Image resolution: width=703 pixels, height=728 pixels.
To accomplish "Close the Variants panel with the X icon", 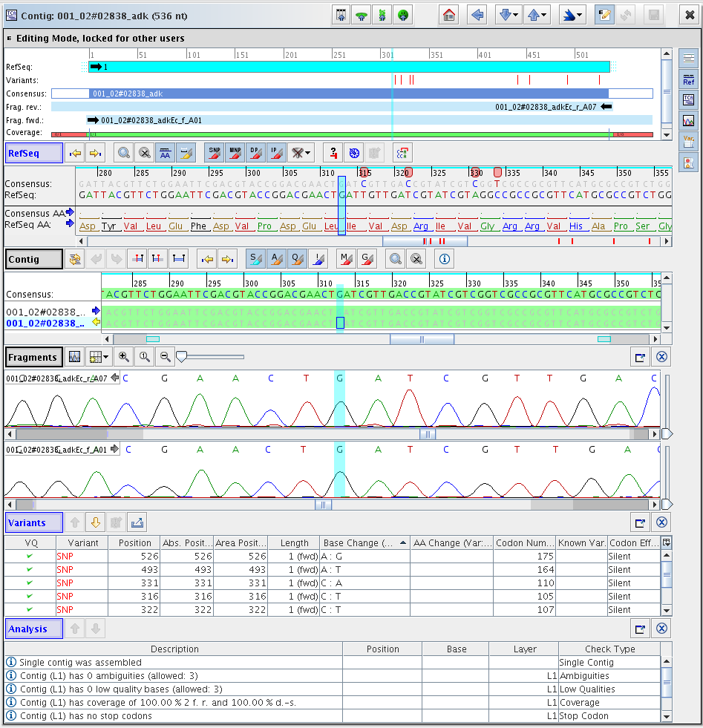I will click(x=661, y=522).
